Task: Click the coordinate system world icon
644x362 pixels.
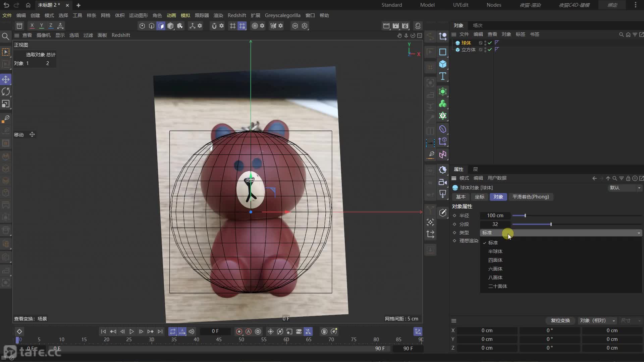Action: [x=60, y=25]
